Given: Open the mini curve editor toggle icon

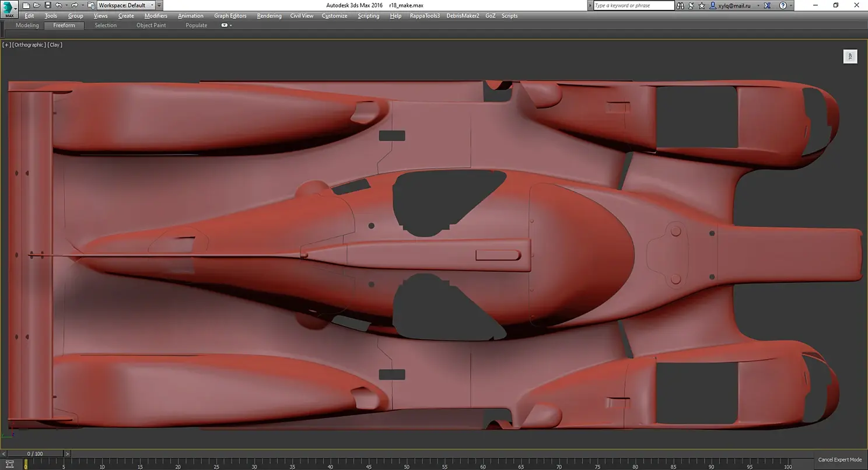Looking at the screenshot, I should (10, 464).
